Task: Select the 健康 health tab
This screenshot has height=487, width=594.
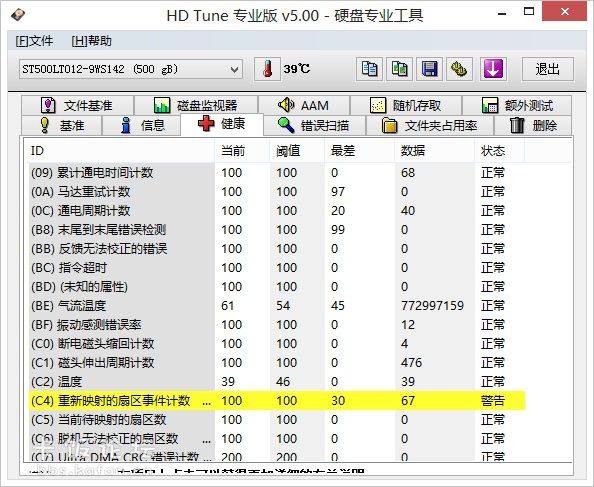Action: pyautogui.click(x=222, y=124)
